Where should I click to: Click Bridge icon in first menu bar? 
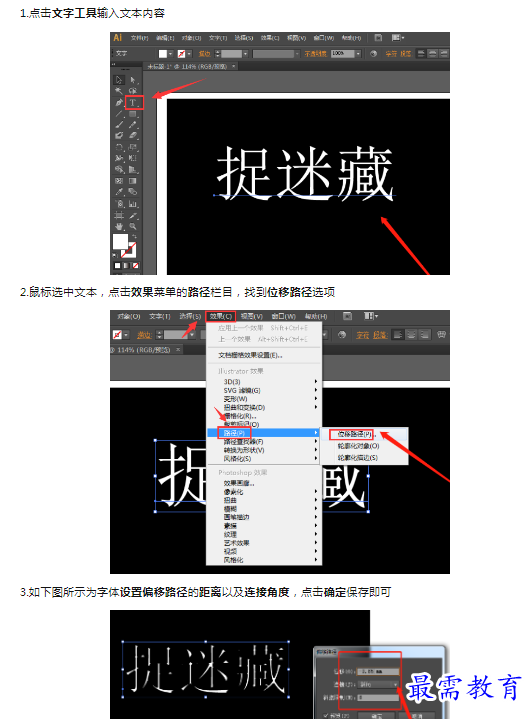tap(378, 38)
